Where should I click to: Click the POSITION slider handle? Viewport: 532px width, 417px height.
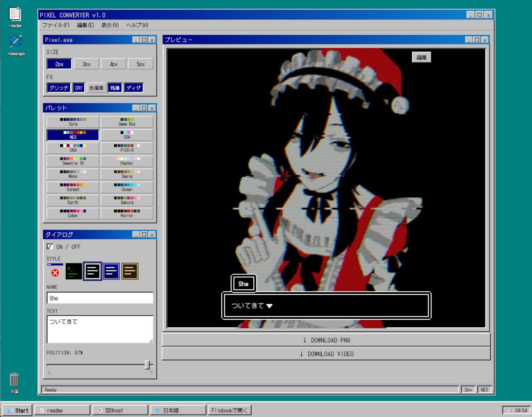(147, 365)
